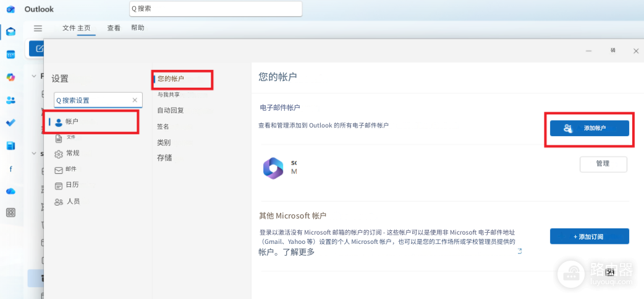The width and height of the screenshot is (644, 299).
Task: Minimize the settings dialog
Action: (588, 51)
